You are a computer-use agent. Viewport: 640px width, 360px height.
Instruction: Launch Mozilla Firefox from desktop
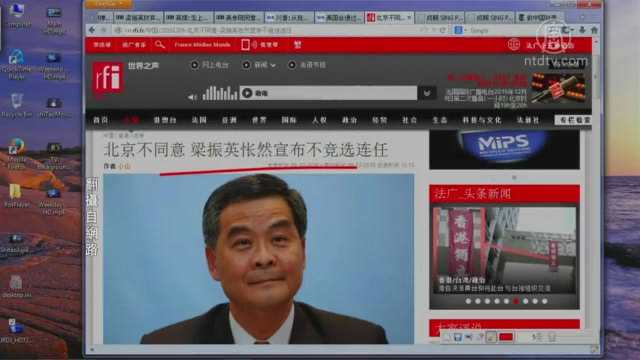[16, 154]
